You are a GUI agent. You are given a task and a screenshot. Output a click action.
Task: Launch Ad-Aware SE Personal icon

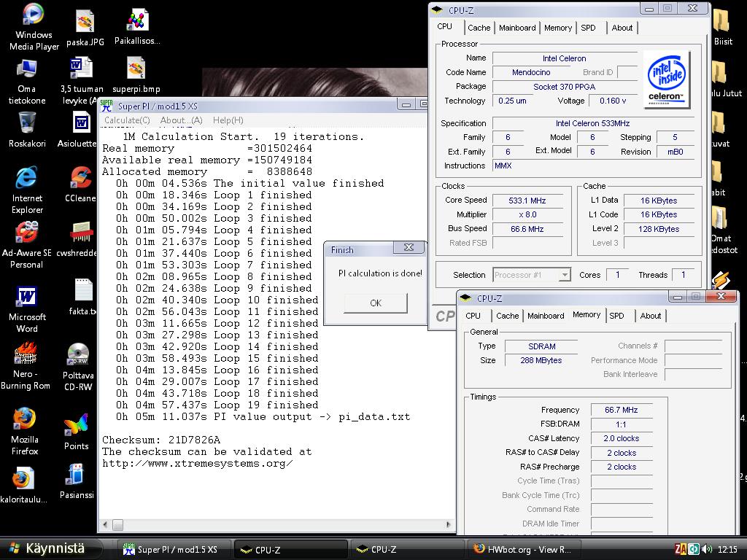pyautogui.click(x=27, y=245)
